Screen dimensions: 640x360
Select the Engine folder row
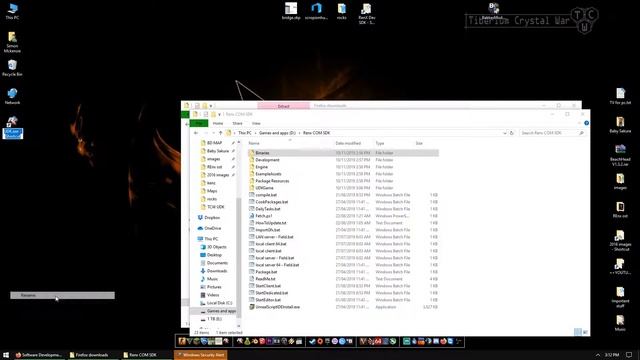(x=343, y=167)
